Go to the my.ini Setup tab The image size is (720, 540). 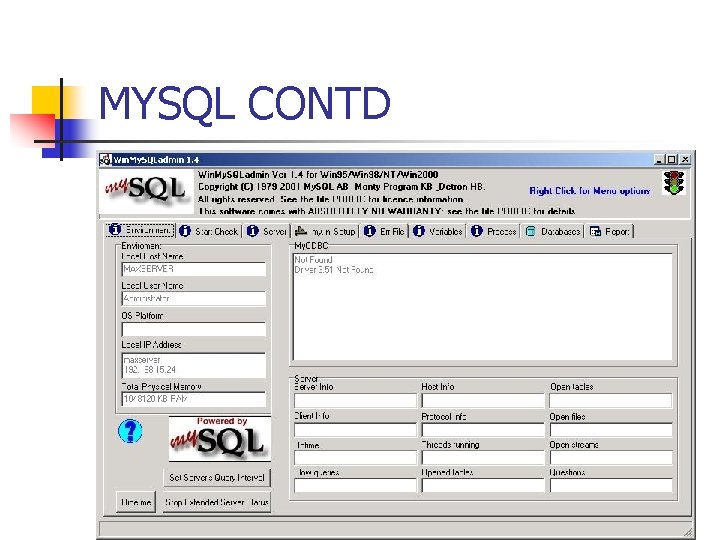coord(325,231)
